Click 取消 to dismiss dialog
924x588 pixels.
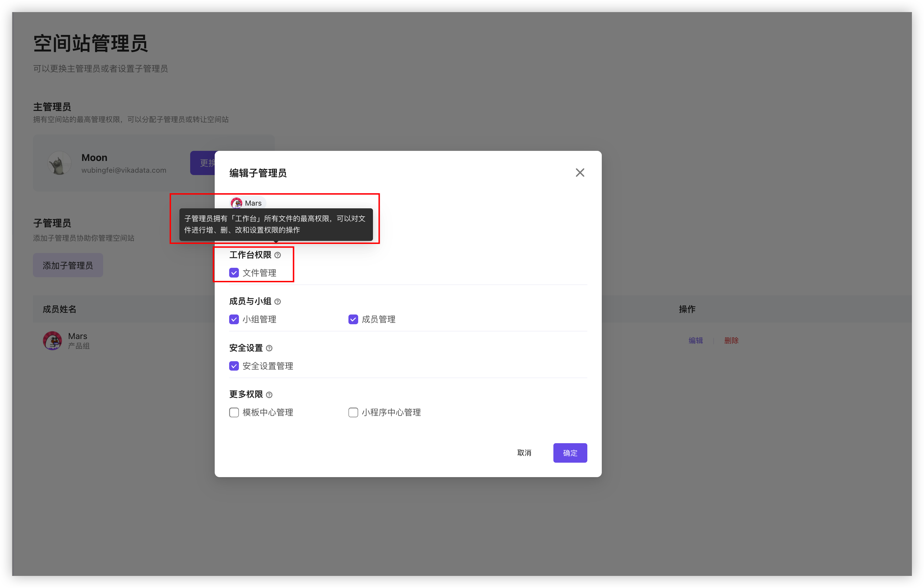point(525,453)
